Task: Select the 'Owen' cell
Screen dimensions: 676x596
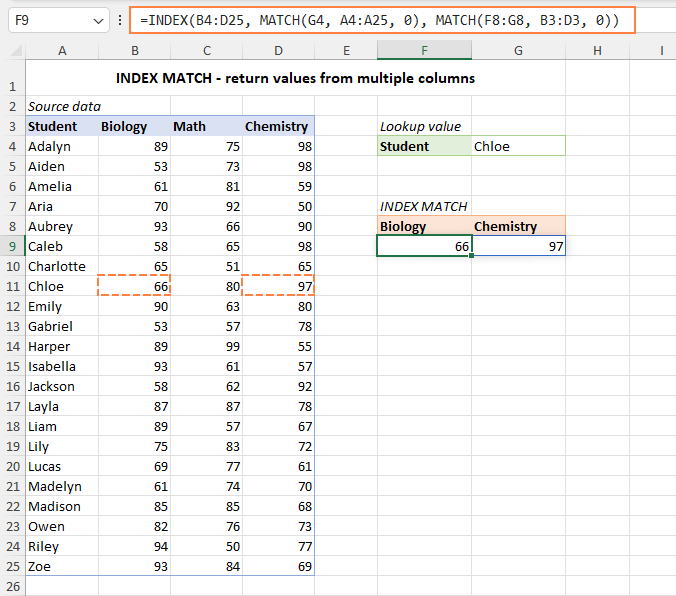Action: 62,526
